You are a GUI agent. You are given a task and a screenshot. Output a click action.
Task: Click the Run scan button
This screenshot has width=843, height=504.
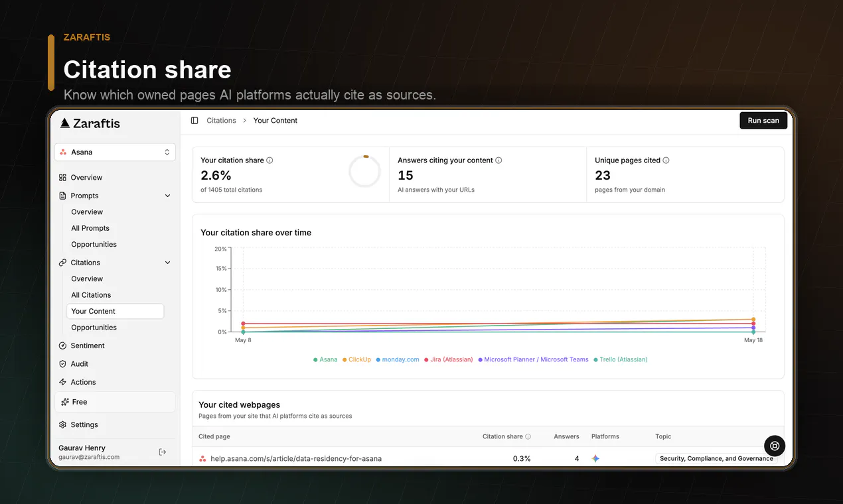point(763,121)
